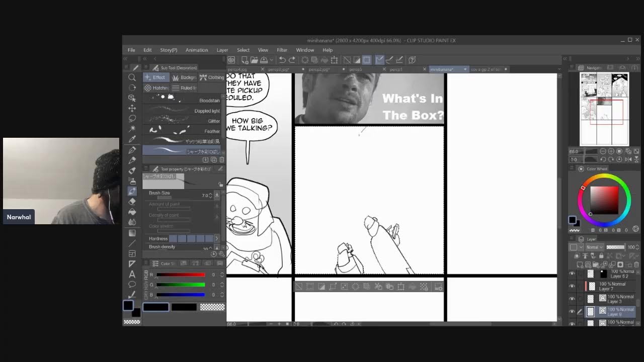Screen dimensions: 644x362
Task: Expand the Hardness options arrow
Action: tap(217, 238)
